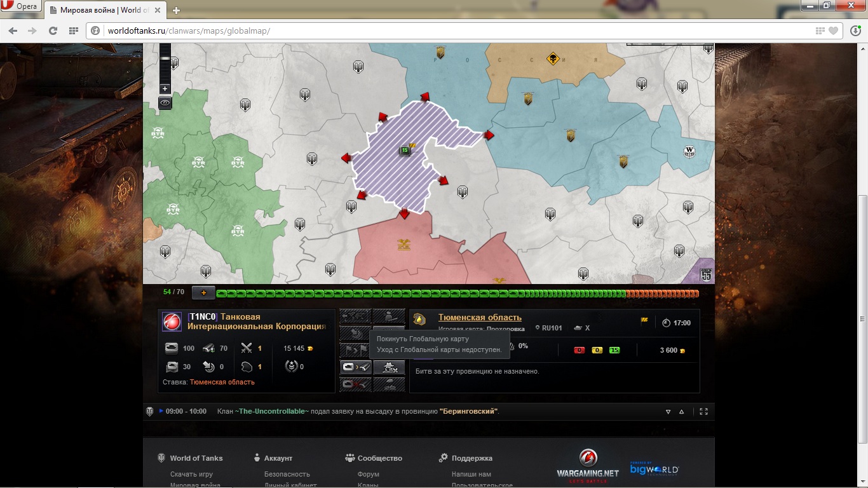Click the Напиши нам support link
The width and height of the screenshot is (868, 488).
tap(471, 474)
